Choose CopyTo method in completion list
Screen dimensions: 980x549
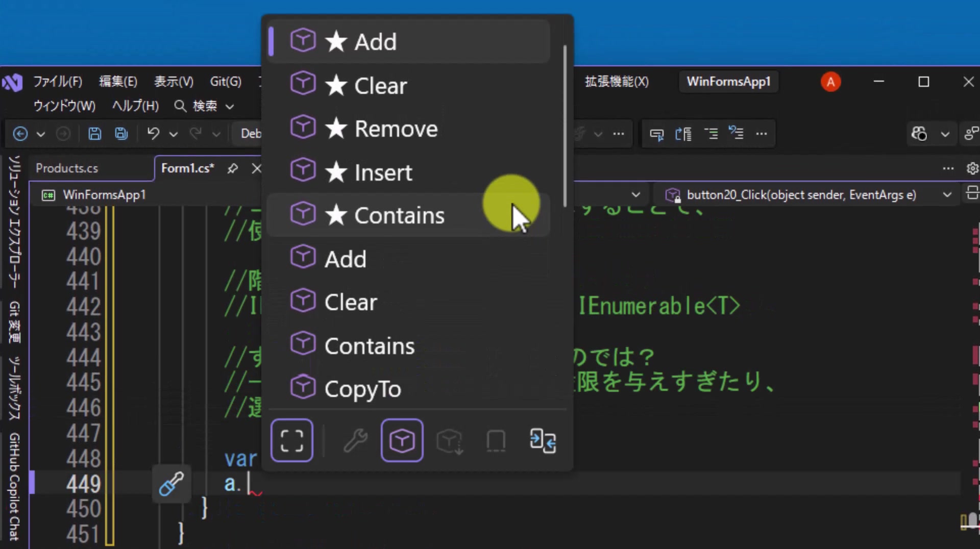point(408,389)
